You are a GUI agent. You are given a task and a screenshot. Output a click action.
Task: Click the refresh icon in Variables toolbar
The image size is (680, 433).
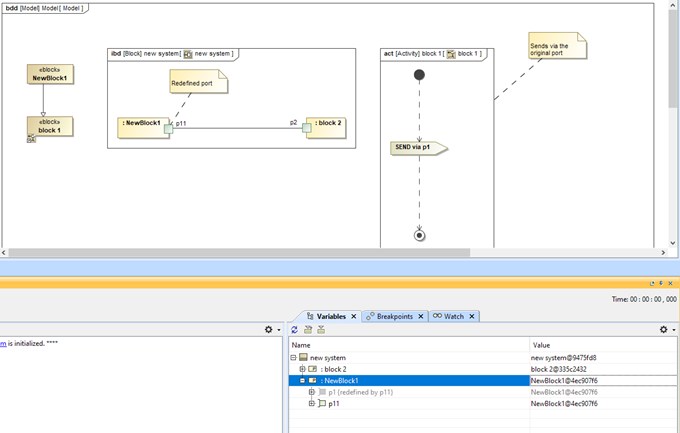[295, 329]
